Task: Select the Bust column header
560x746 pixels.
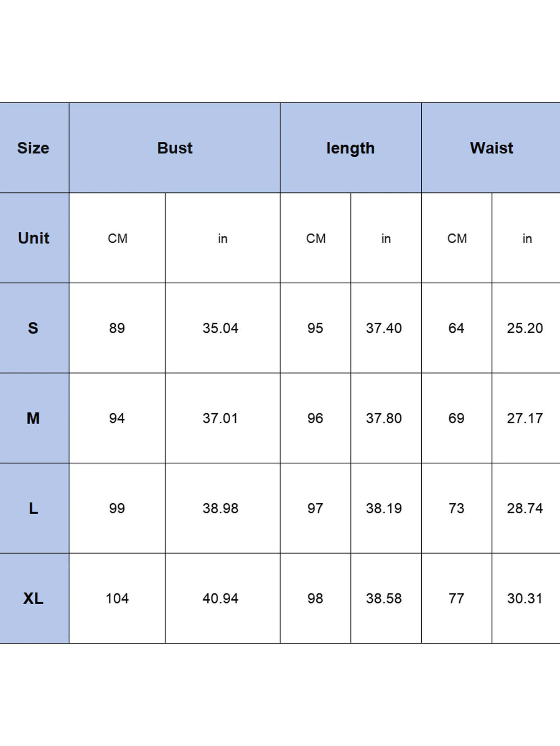Action: point(175,148)
